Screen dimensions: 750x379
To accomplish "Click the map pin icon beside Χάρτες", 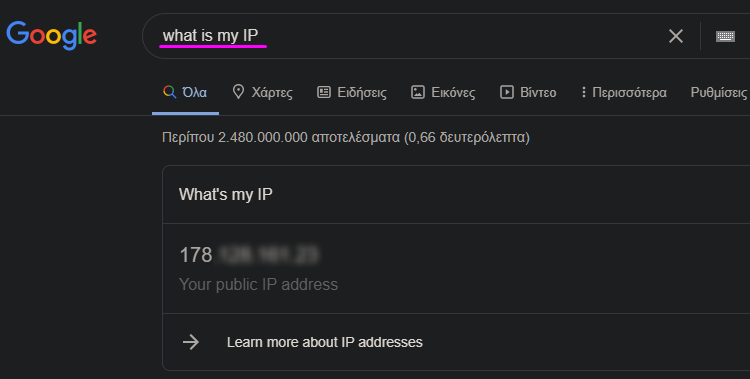I will [x=238, y=91].
